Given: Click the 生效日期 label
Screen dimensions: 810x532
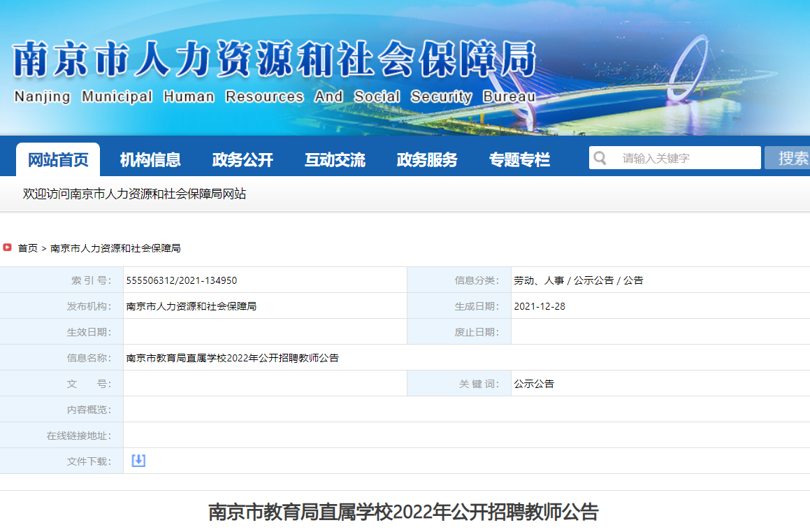Looking at the screenshot, I should [89, 332].
